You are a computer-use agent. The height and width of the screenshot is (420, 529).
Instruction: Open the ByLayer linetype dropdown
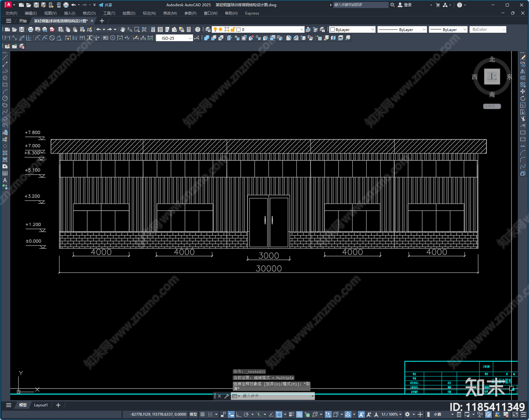point(402,29)
